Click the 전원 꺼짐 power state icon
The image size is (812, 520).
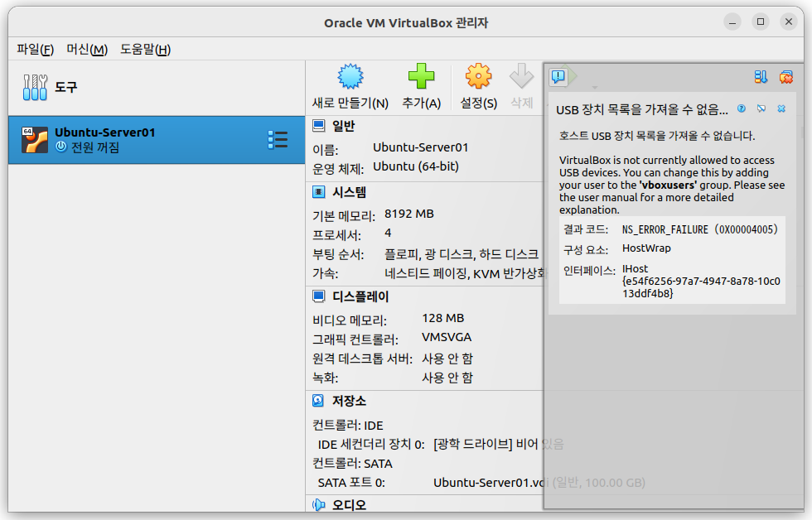pyautogui.click(x=61, y=147)
